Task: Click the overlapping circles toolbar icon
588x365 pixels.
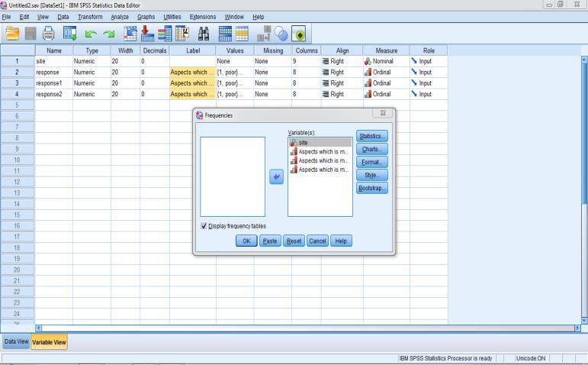Action: [x=281, y=34]
